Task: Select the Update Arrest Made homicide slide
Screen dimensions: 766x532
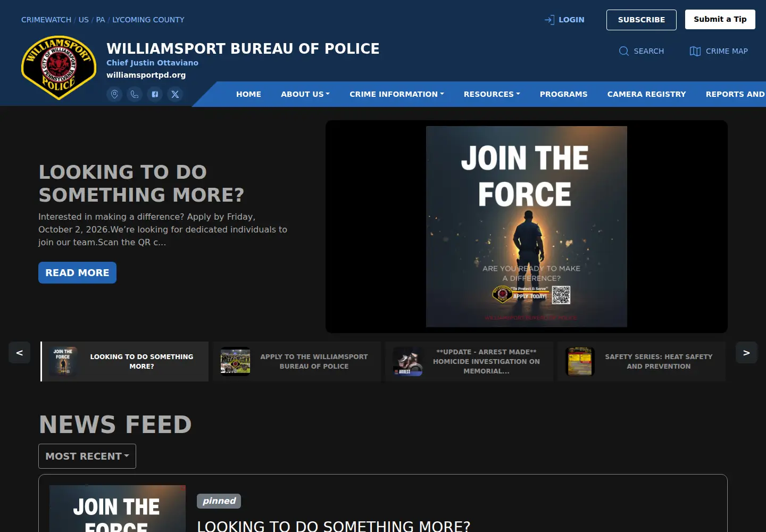Action: pos(469,362)
